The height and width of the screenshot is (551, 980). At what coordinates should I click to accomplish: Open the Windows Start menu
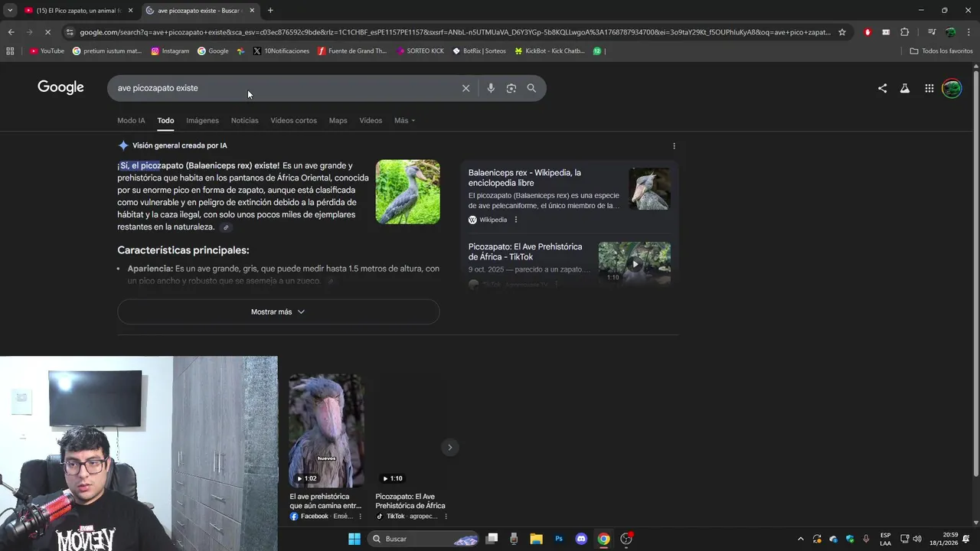[x=354, y=539]
